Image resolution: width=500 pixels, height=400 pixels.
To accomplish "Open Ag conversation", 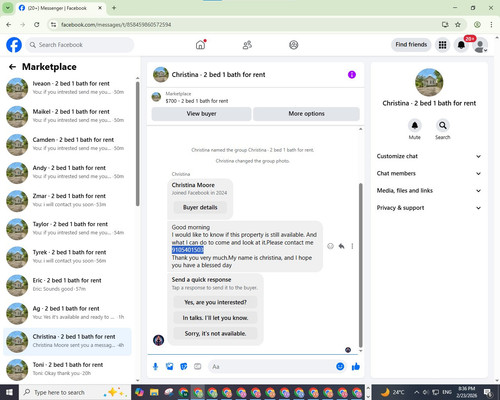I will tap(68, 313).
